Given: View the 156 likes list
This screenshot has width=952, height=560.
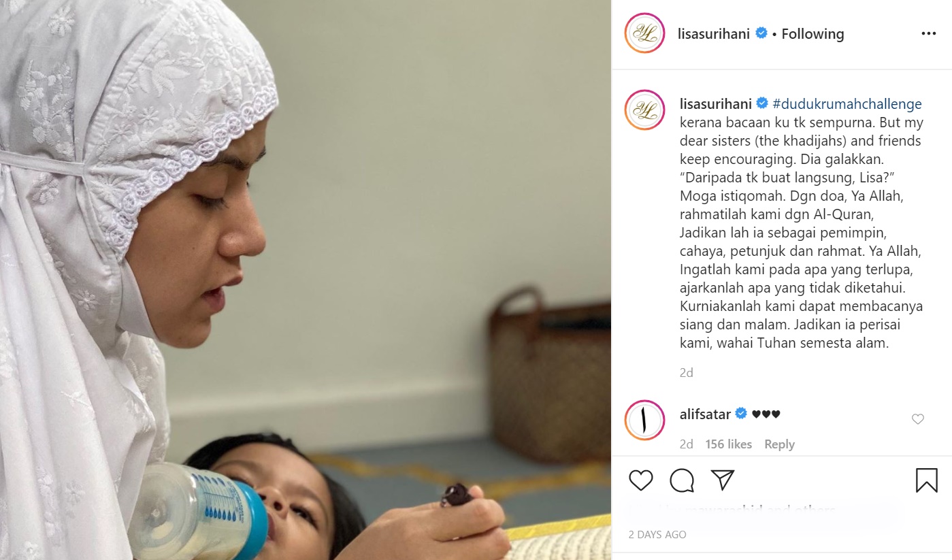Looking at the screenshot, I should (728, 444).
